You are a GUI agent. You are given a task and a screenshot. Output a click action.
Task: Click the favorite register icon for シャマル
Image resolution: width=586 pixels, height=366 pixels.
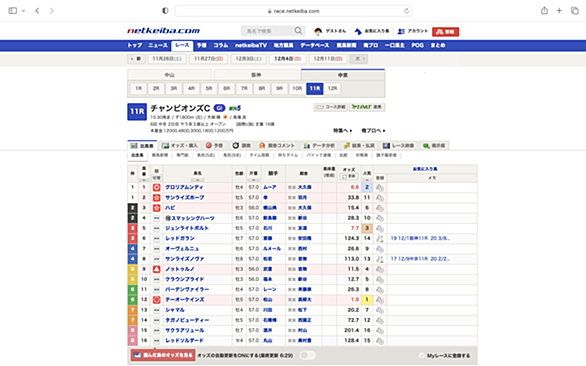click(380, 310)
